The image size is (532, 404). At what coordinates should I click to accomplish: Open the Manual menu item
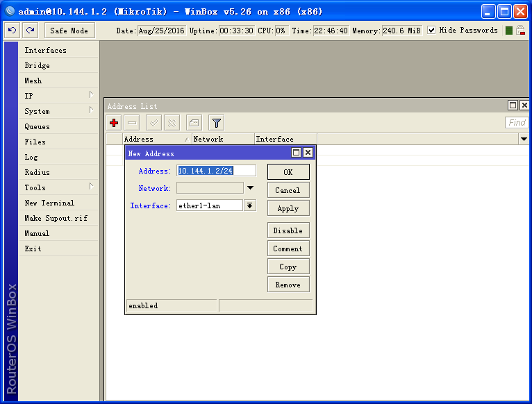click(58, 233)
